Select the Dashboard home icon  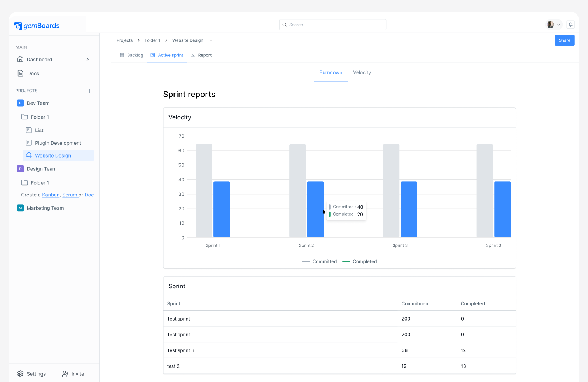coord(20,59)
